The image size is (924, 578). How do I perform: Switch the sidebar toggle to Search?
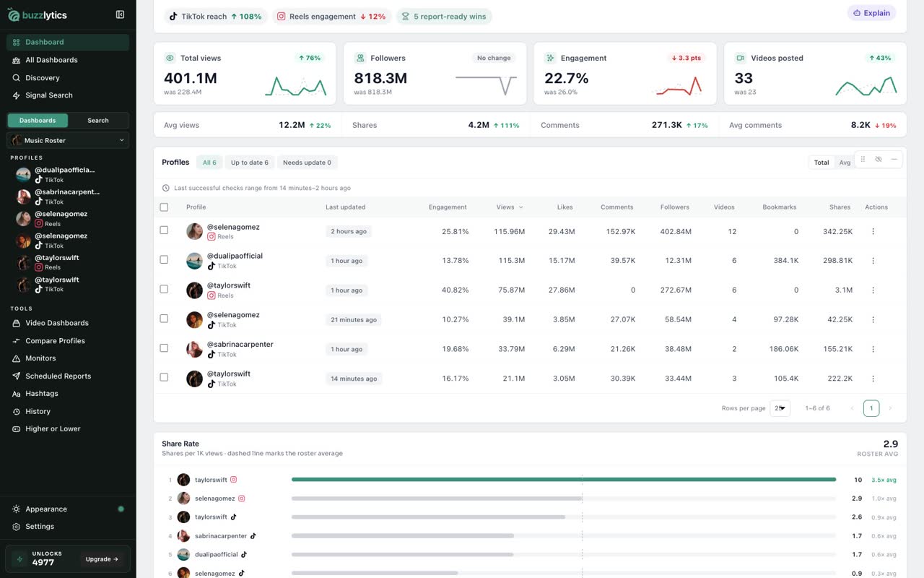(x=98, y=121)
